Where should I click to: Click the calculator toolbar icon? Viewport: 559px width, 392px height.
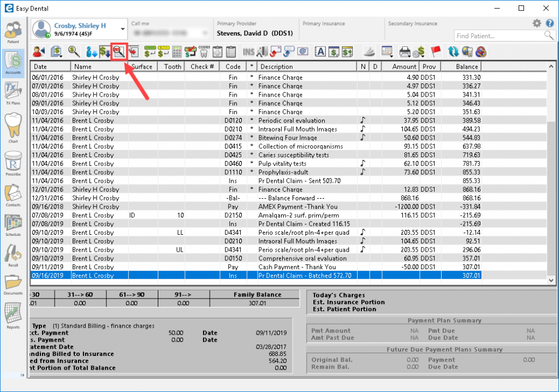click(x=176, y=52)
